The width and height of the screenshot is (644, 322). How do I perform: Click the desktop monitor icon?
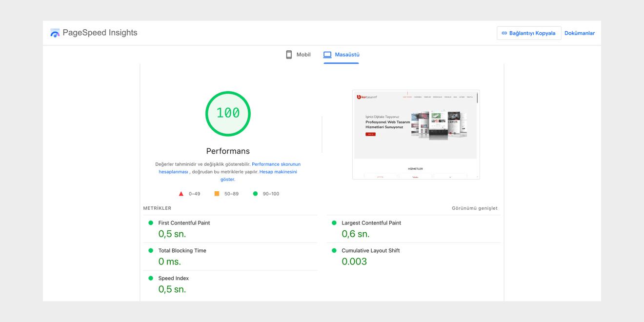tap(327, 55)
